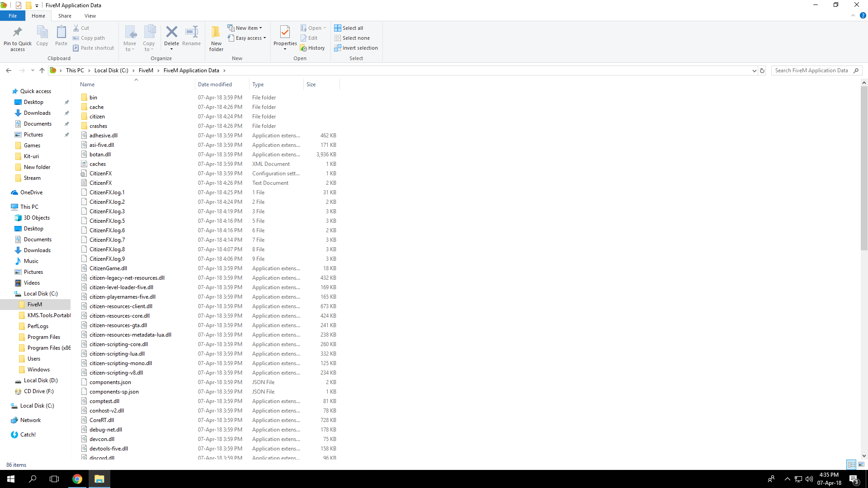
Task: Open volume control in system tray
Action: click(809, 479)
